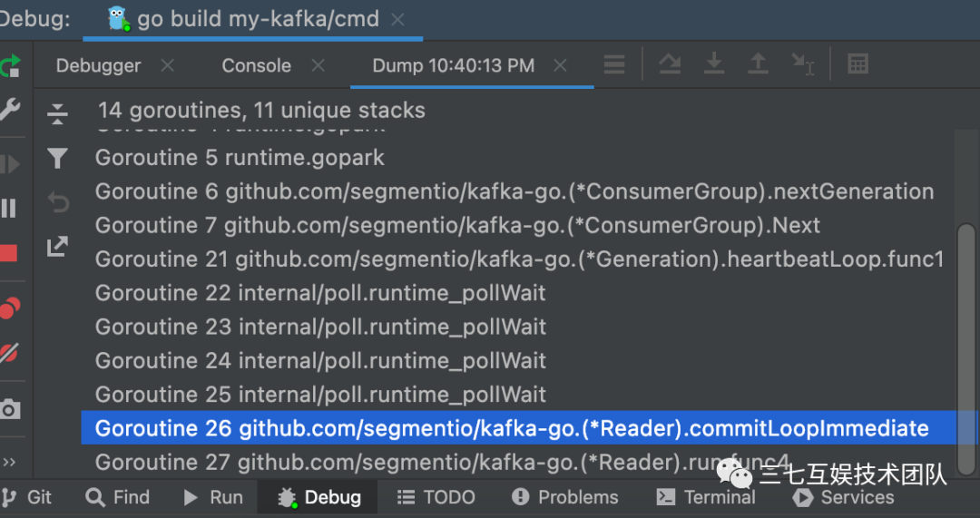Click the Run to Cursor icon
This screenshot has height=518, width=980.
pyautogui.click(x=802, y=64)
